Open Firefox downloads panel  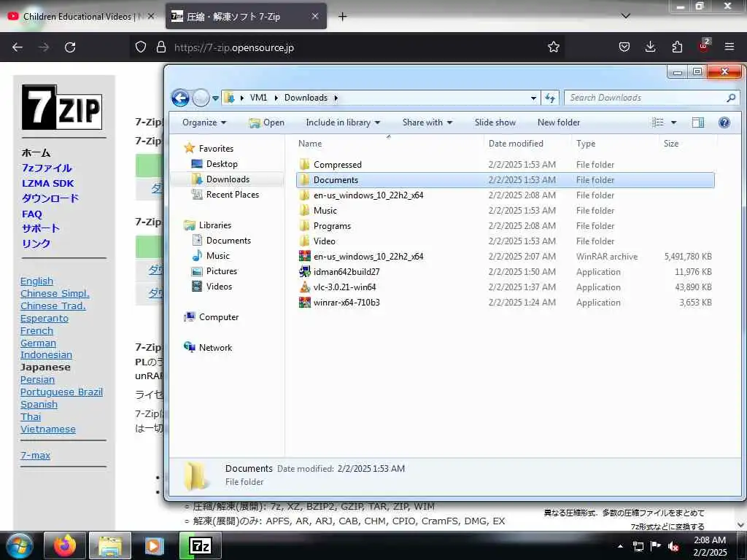[x=650, y=47]
